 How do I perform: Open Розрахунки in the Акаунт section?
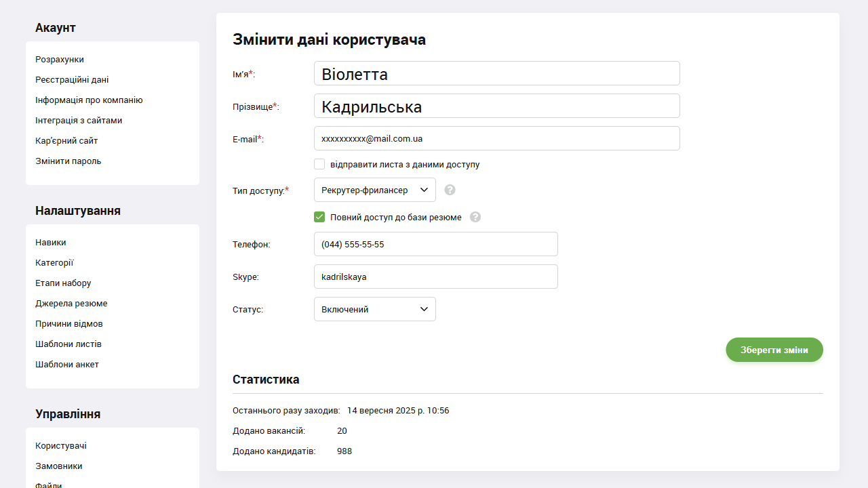tap(59, 59)
